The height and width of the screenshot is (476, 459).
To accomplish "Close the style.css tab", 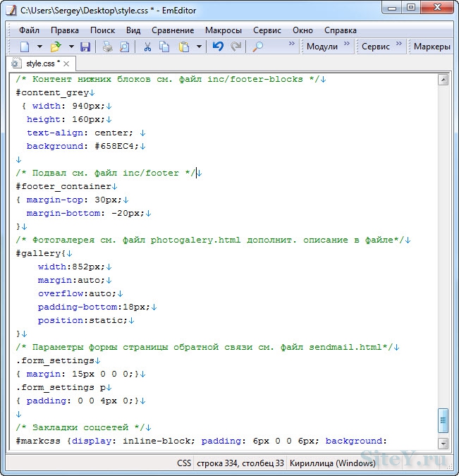I will tap(67, 63).
